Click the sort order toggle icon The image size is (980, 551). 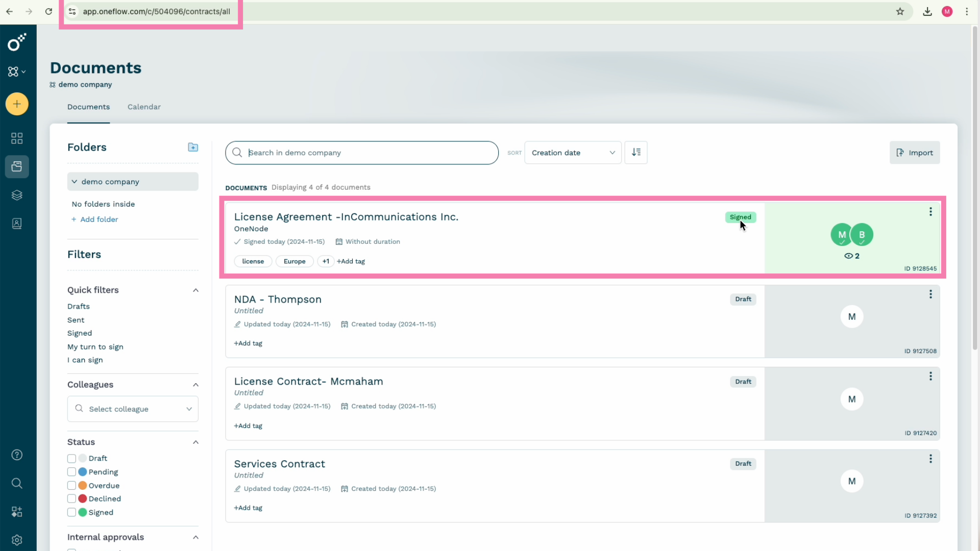point(636,152)
